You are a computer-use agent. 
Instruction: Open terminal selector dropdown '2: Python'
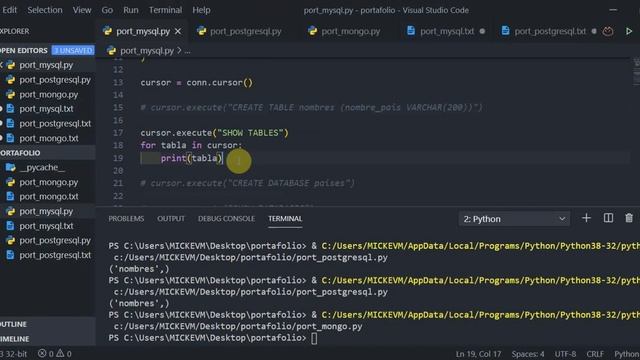(x=514, y=219)
